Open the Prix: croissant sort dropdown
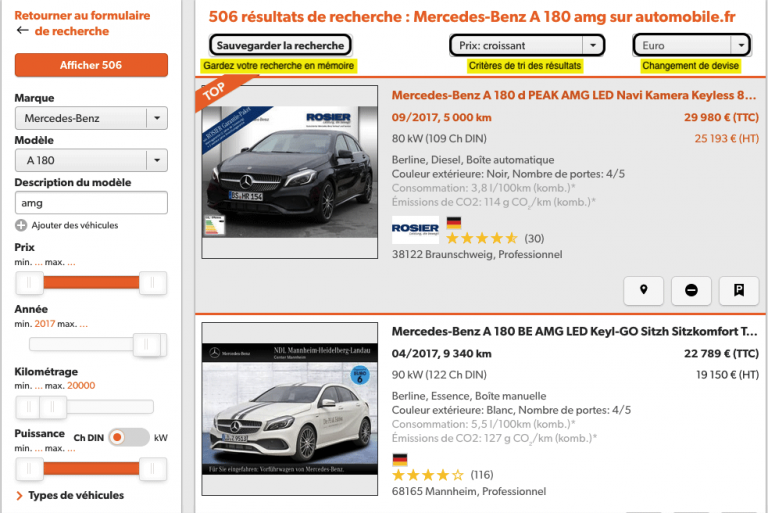The width and height of the screenshot is (768, 513). [527, 45]
